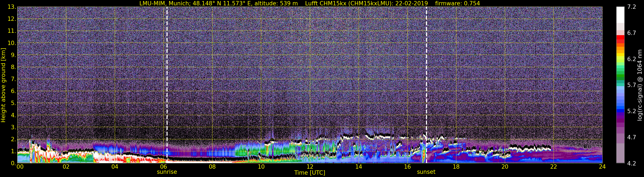Screen dimensions: 644x177
Task: Click the firmware: 0.754 label
Action: click(457, 3)
